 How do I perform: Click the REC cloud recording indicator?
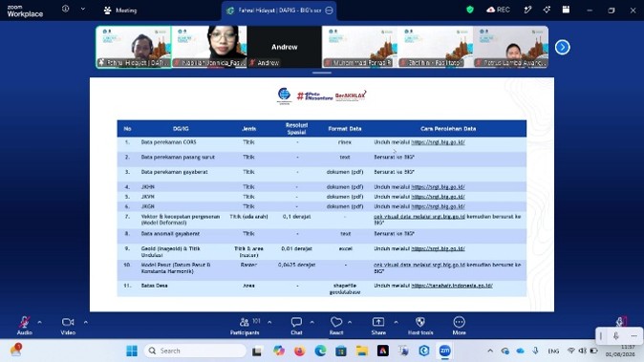498,10
